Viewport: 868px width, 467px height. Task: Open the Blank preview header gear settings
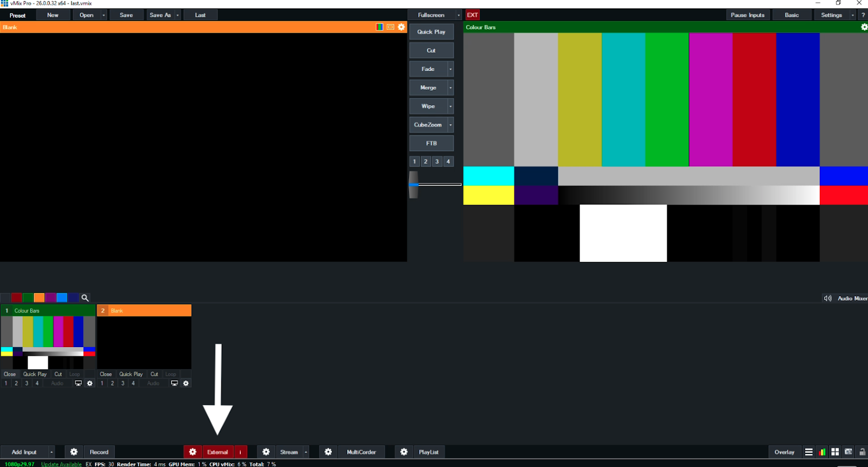[401, 27]
